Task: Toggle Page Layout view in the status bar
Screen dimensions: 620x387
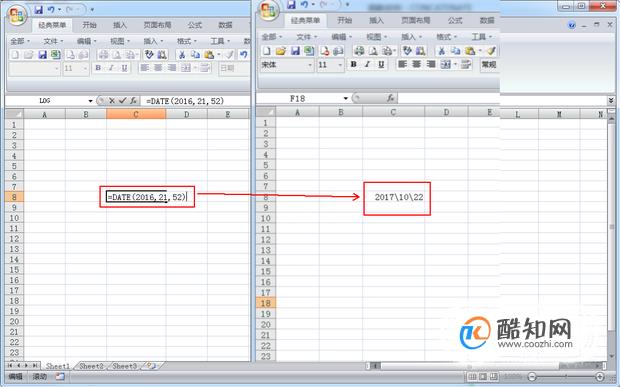Action: click(x=483, y=376)
